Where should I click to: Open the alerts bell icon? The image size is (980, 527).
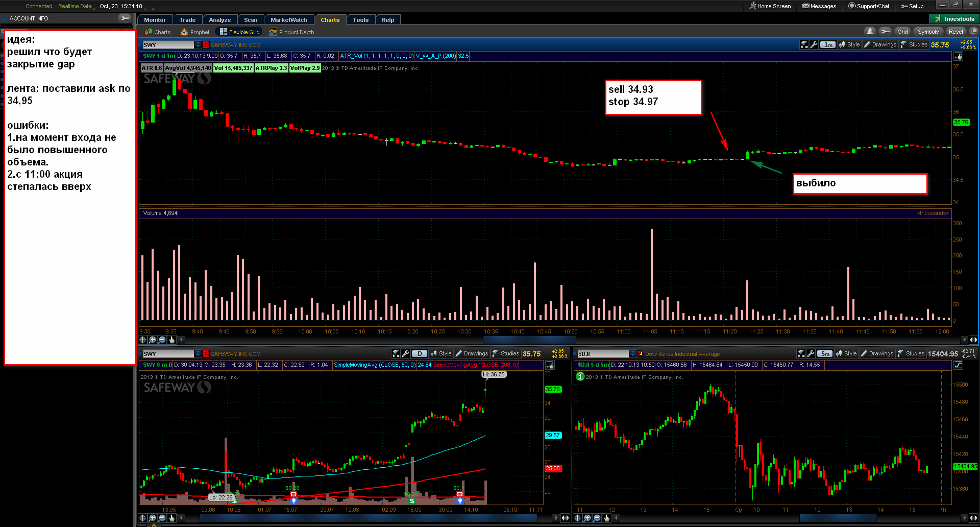click(x=870, y=32)
